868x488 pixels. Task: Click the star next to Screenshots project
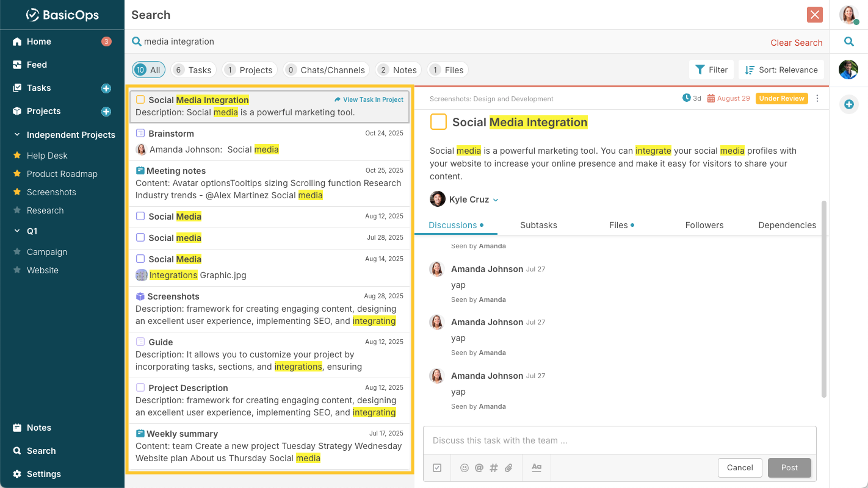17,192
